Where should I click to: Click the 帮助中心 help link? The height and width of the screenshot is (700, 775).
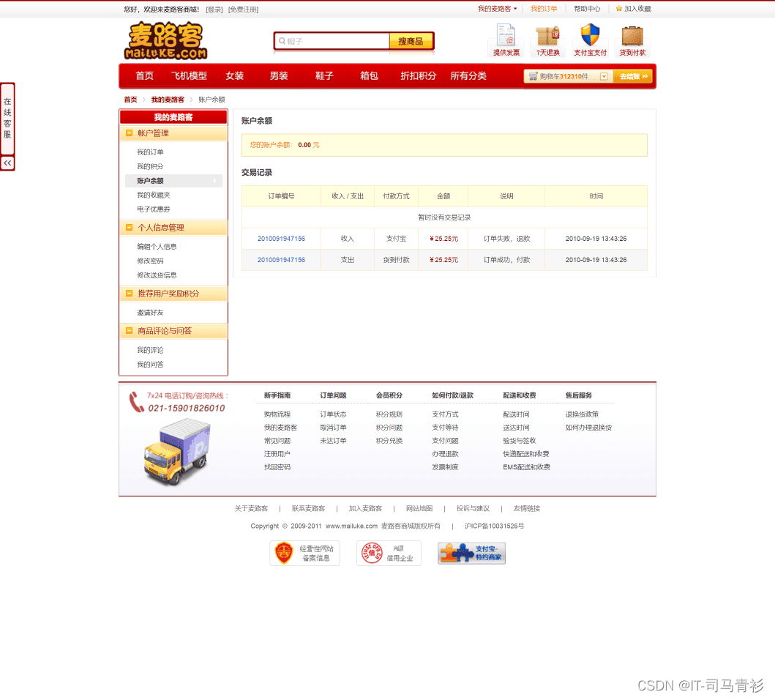pyautogui.click(x=587, y=9)
